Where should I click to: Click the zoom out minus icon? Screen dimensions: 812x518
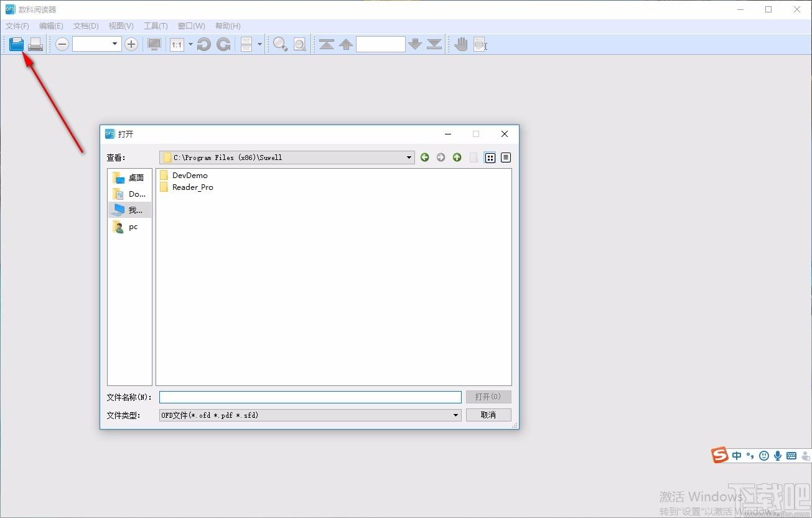pos(62,44)
